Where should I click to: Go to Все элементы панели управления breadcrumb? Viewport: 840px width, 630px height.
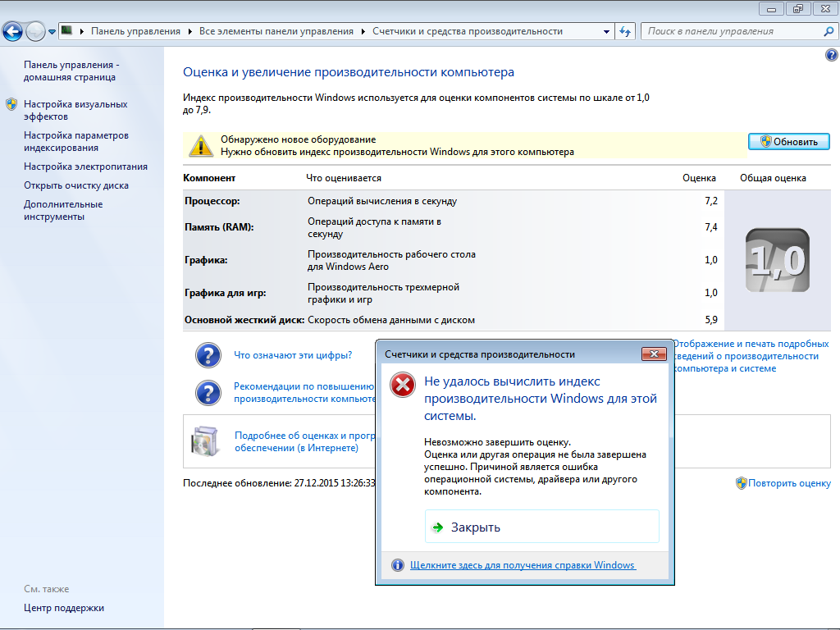(276, 31)
